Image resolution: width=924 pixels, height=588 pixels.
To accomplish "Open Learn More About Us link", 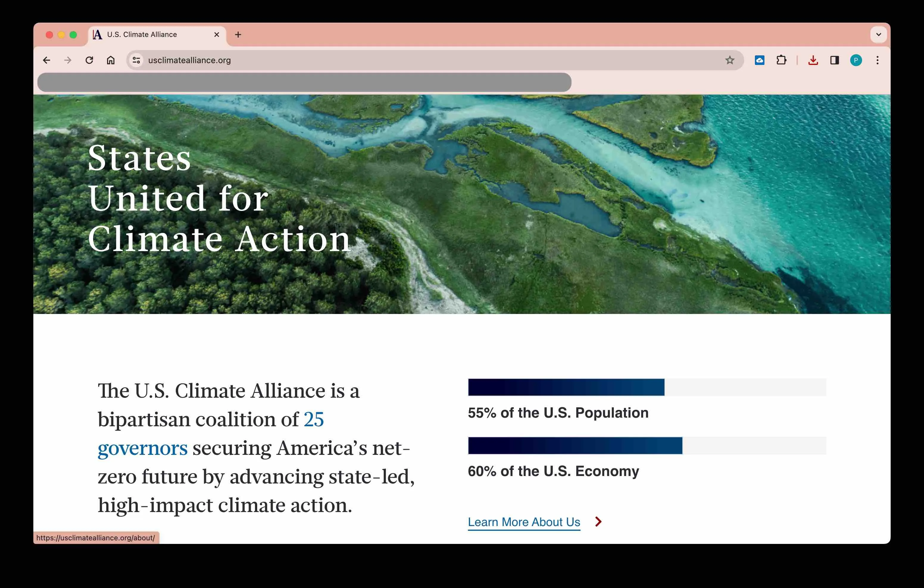I will (524, 522).
